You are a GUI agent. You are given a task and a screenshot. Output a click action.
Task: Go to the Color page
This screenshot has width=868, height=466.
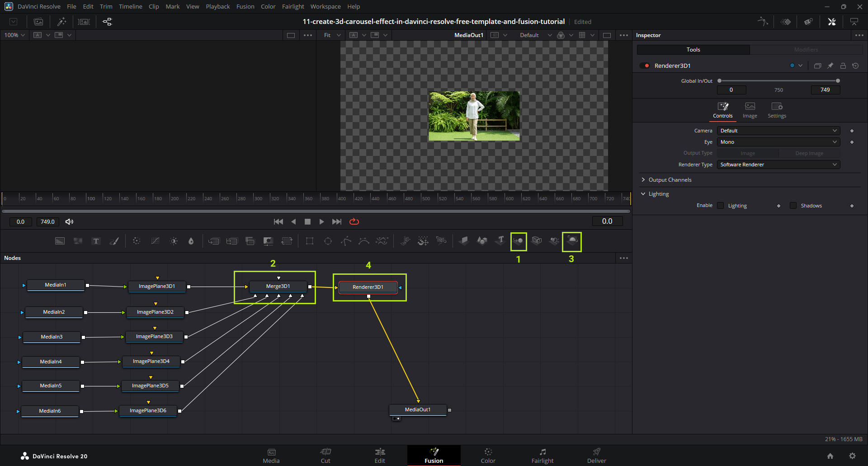(488, 456)
